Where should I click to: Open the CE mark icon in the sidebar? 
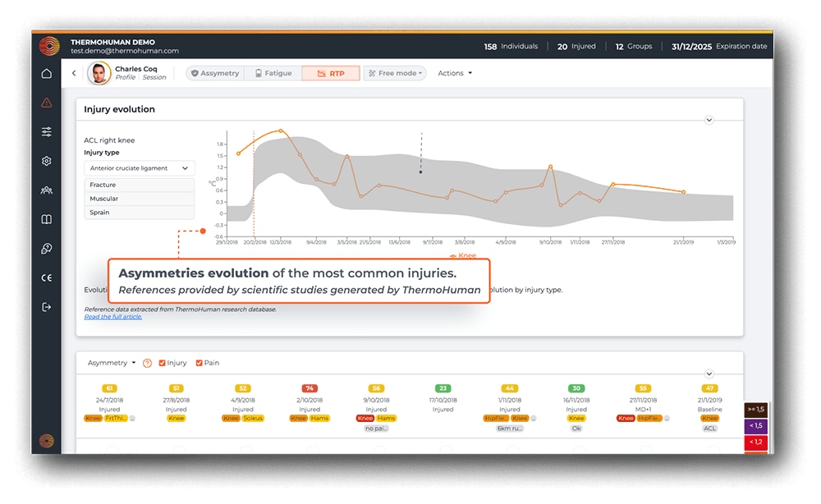(x=47, y=278)
